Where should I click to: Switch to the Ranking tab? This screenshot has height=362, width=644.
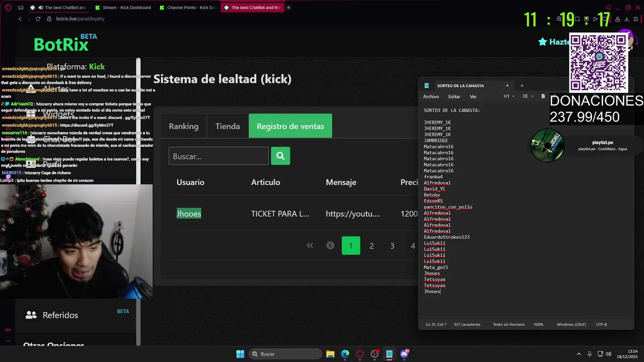184,126
